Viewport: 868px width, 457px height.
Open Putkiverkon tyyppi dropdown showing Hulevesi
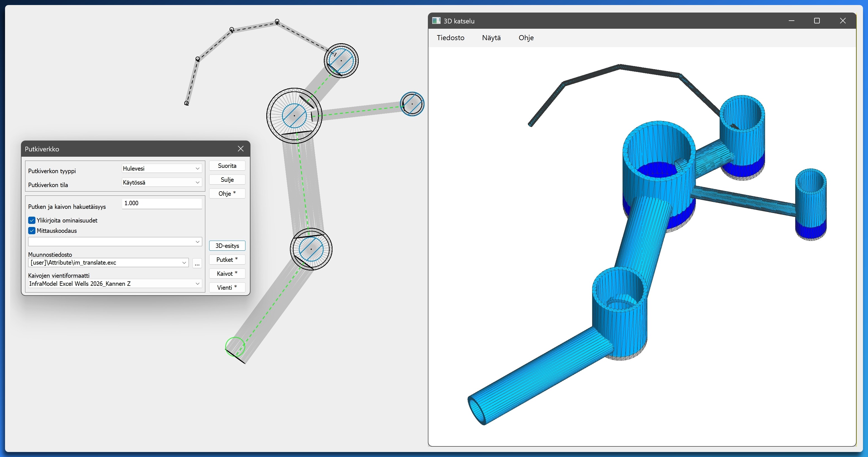tap(162, 168)
